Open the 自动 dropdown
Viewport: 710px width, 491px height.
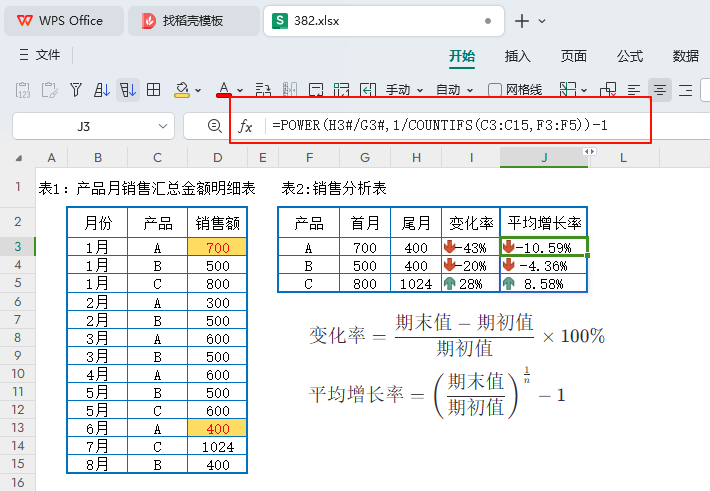(454, 90)
